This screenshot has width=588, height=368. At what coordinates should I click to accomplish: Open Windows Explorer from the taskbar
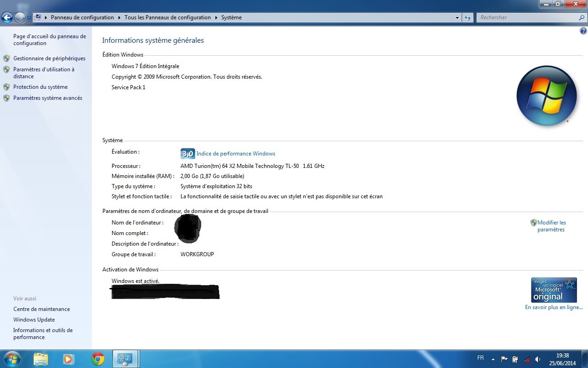(x=41, y=359)
